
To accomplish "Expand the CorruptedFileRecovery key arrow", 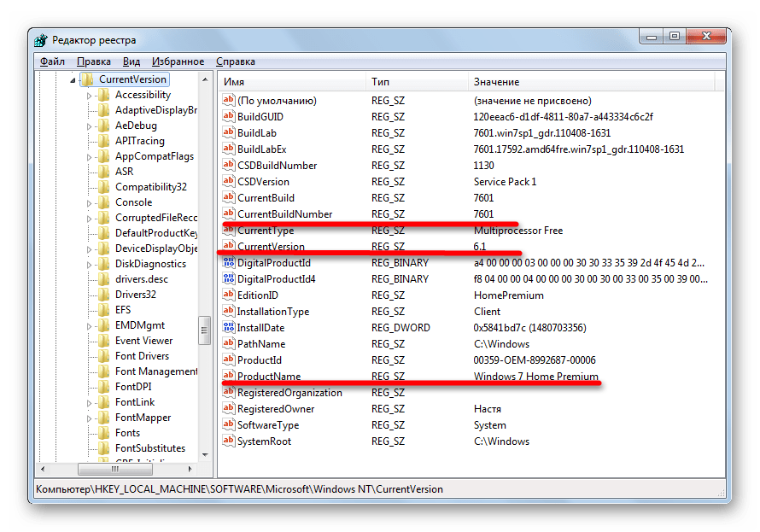I will coord(89,219).
